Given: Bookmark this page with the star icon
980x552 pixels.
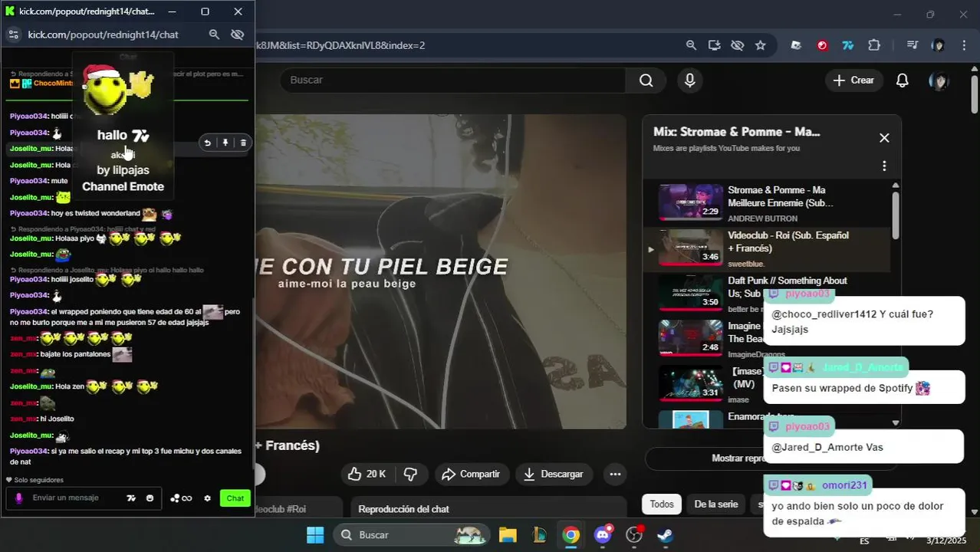Looking at the screenshot, I should (760, 45).
